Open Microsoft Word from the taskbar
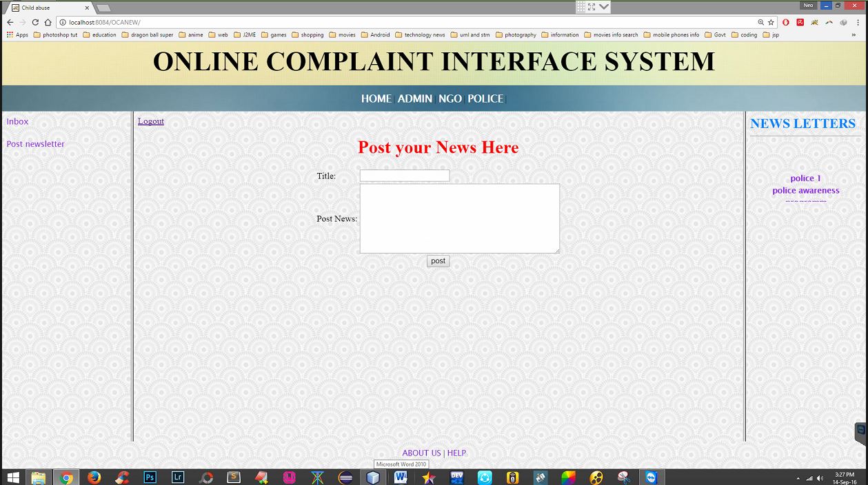The height and width of the screenshot is (485, 868). coord(401,477)
